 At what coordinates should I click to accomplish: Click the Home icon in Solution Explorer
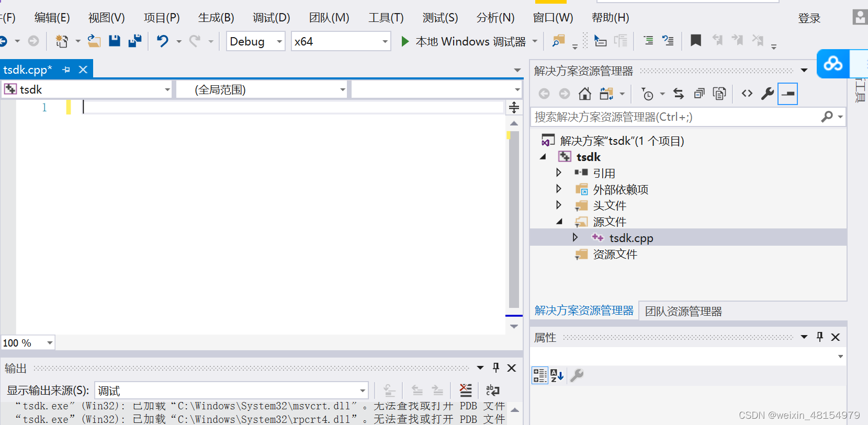point(585,94)
